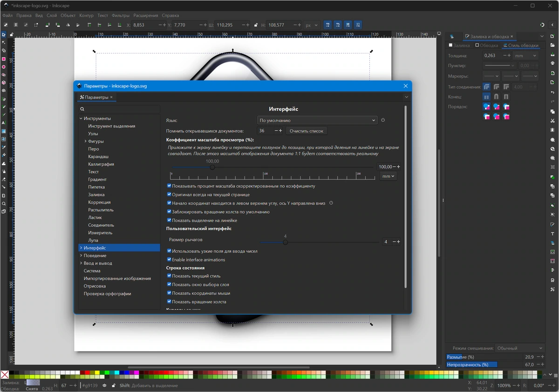Open the Контур menu

coord(86,15)
